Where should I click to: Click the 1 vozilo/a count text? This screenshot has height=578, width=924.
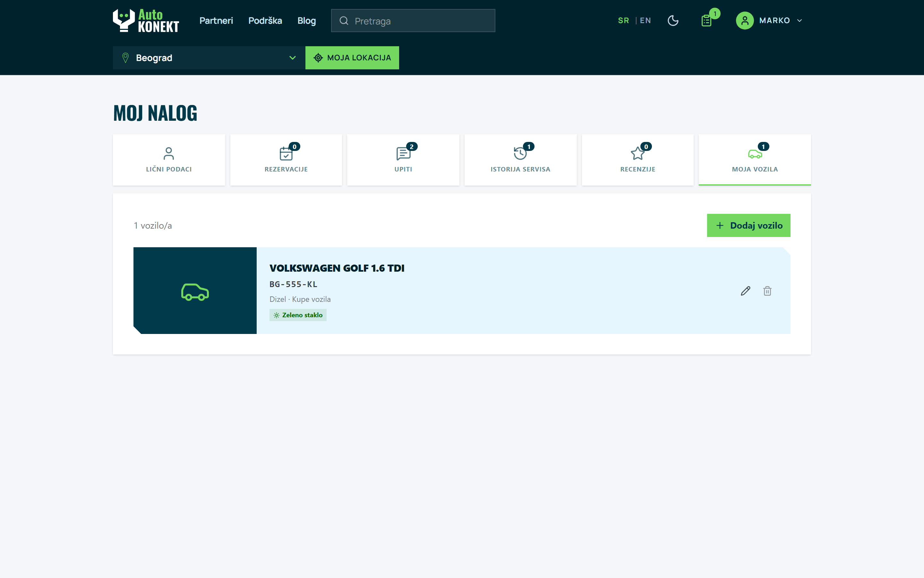153,225
